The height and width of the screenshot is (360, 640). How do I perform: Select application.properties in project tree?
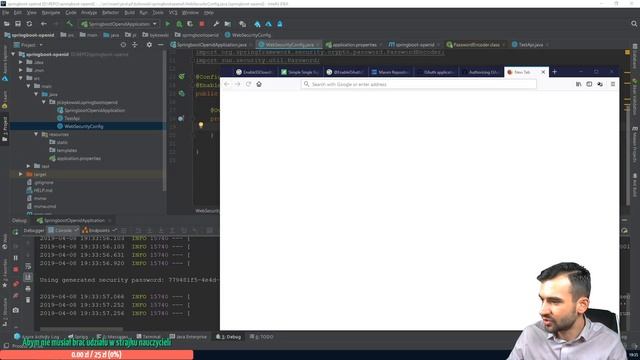[79, 158]
